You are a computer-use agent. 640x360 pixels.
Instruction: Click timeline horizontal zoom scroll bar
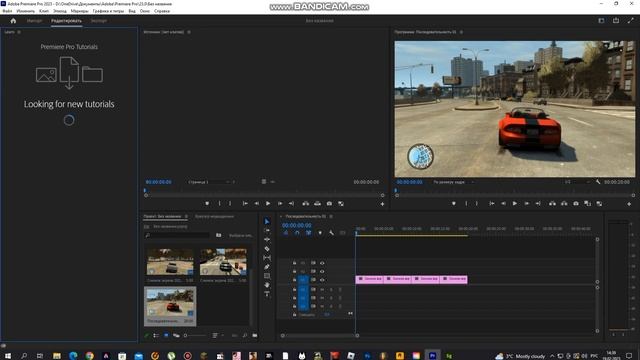pyautogui.click(x=320, y=336)
